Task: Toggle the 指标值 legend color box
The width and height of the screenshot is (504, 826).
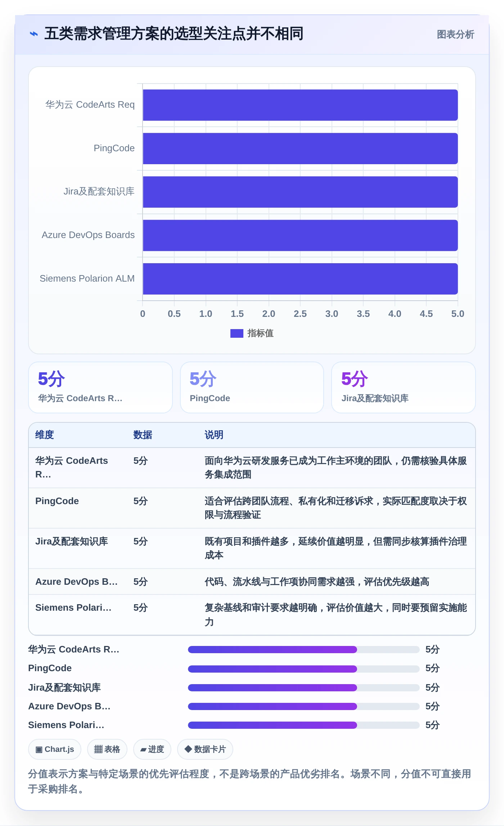Action: [237, 333]
